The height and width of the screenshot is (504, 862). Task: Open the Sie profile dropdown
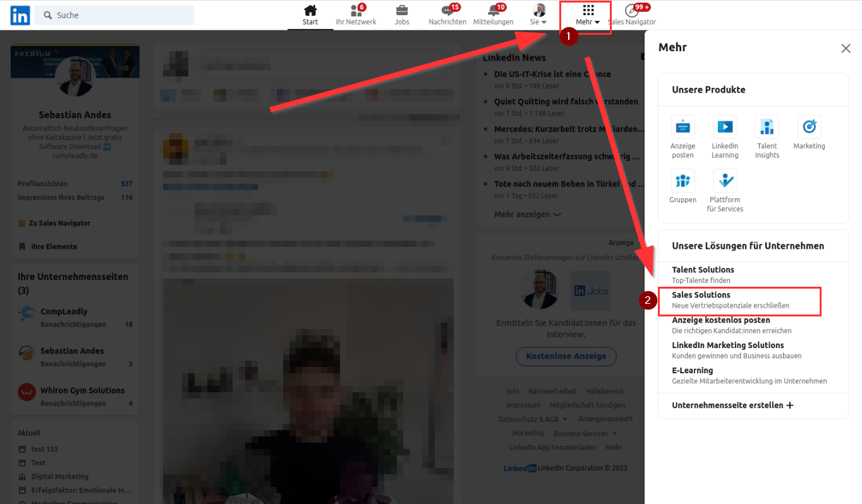(538, 15)
